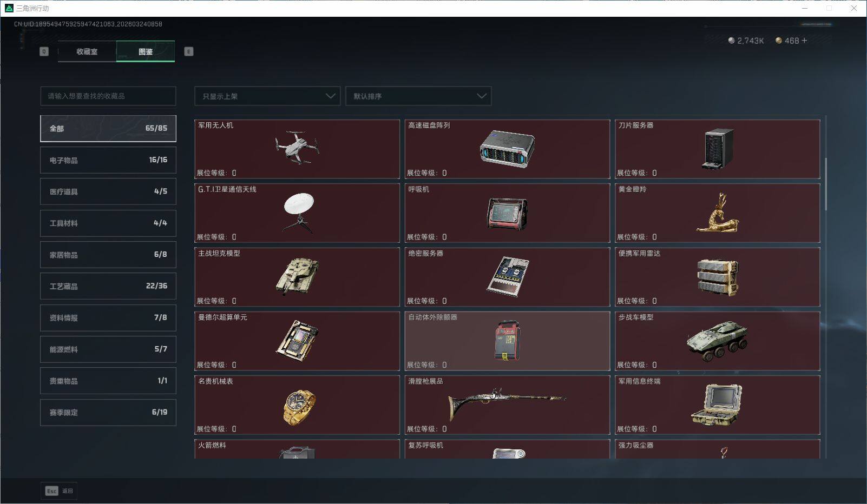This screenshot has height=504, width=867.
Task: Select the 军用无人机 drone icon
Action: [x=297, y=150]
